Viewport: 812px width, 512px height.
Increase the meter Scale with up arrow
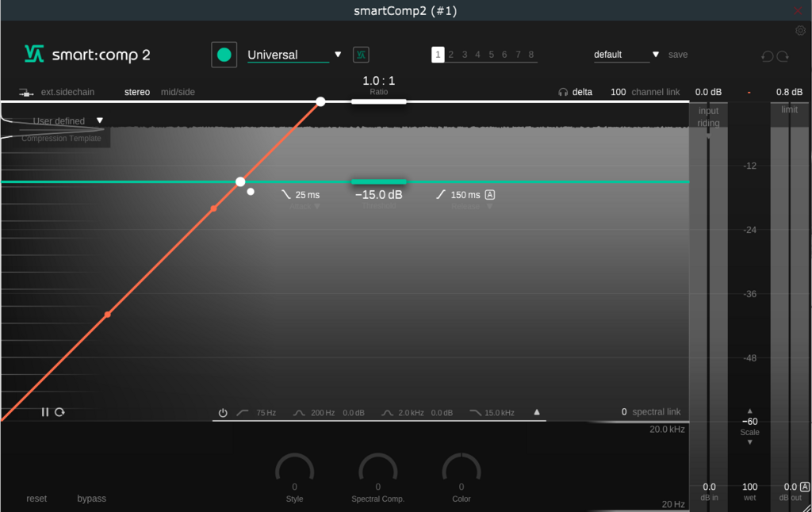(x=749, y=411)
